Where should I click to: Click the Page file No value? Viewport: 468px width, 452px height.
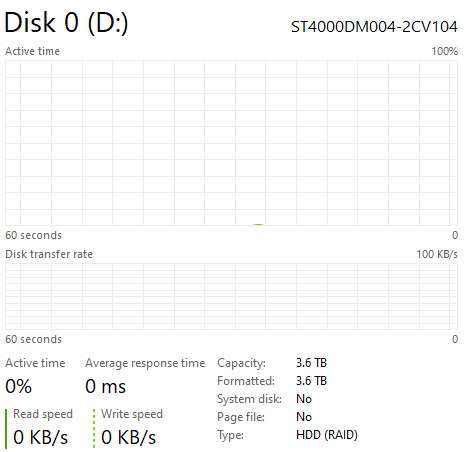pos(304,417)
